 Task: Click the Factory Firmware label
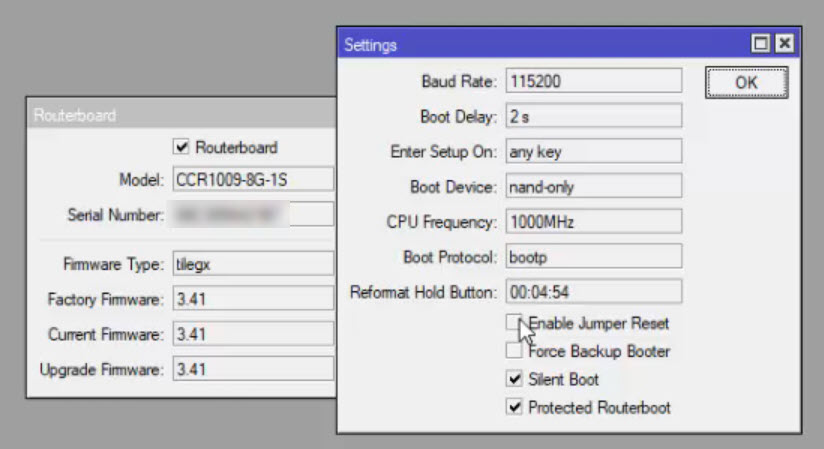point(106,299)
